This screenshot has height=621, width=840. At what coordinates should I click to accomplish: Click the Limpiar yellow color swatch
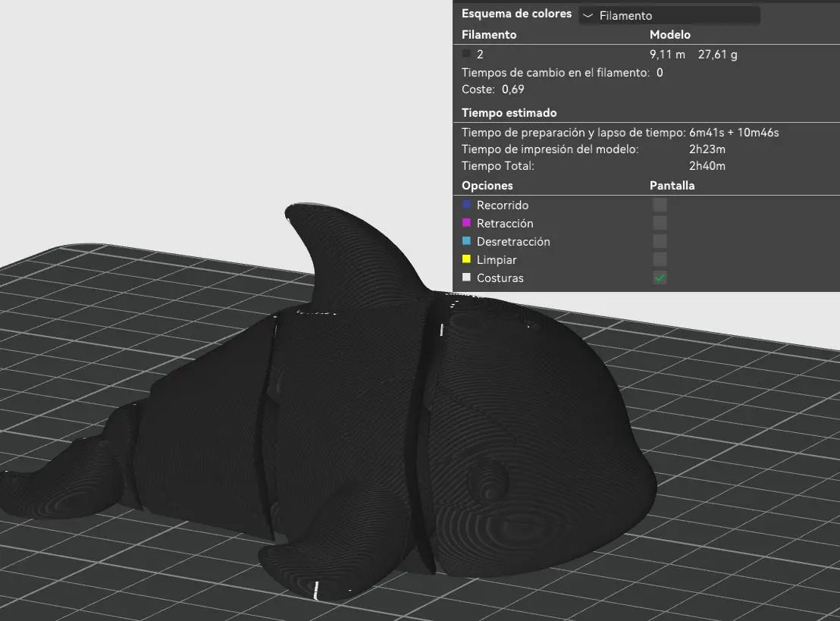pos(466,259)
